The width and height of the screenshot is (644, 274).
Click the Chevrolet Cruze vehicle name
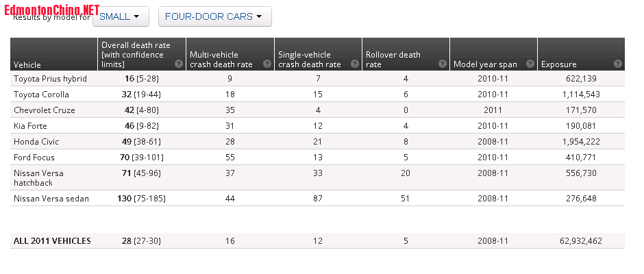(x=45, y=110)
